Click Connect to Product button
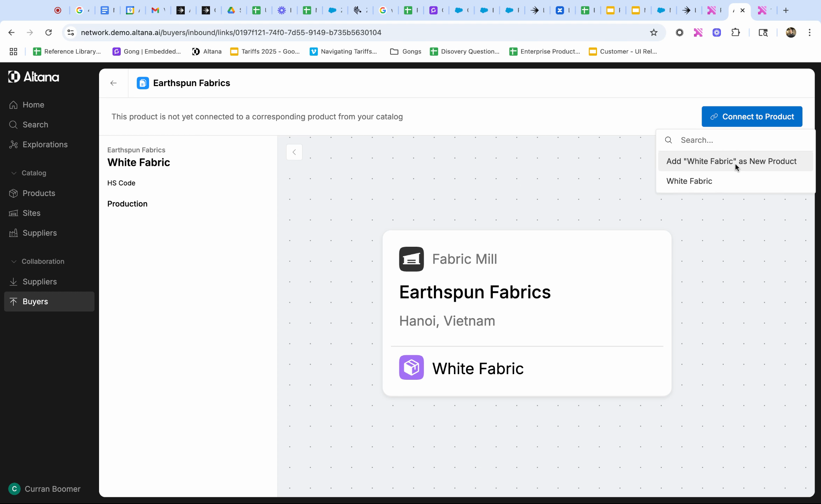This screenshot has width=821, height=504. click(751, 117)
